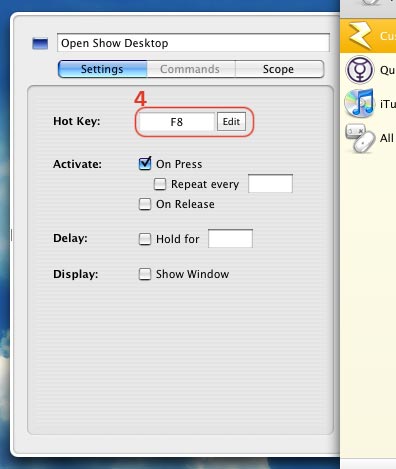
Task: Open the Commands tab
Action: [x=191, y=69]
